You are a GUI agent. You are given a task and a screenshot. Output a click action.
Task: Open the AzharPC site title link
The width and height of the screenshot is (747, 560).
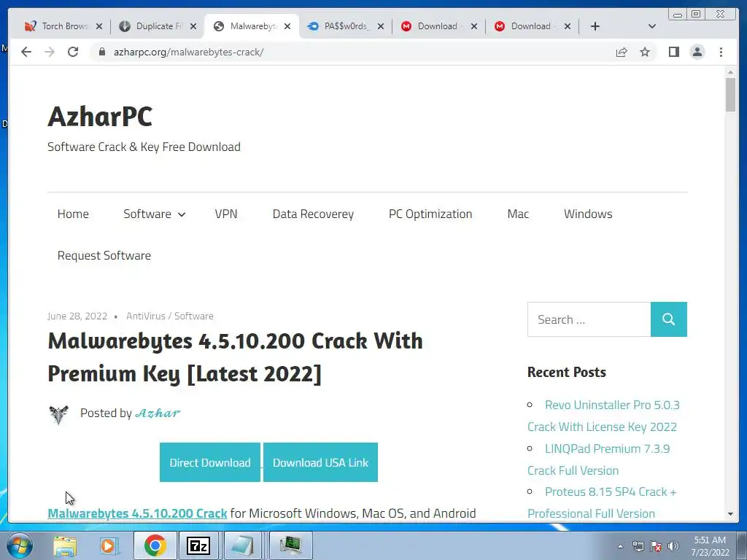point(100,116)
